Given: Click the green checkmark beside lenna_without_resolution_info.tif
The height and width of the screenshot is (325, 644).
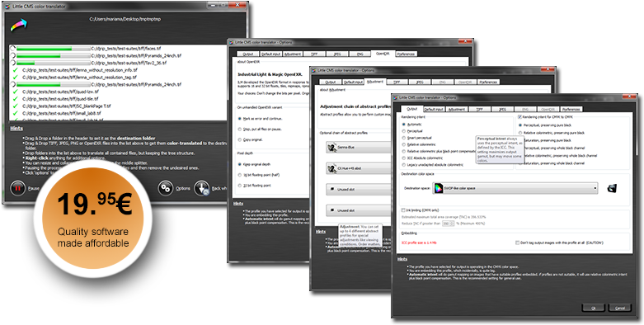Looking at the screenshot, I should (16, 70).
